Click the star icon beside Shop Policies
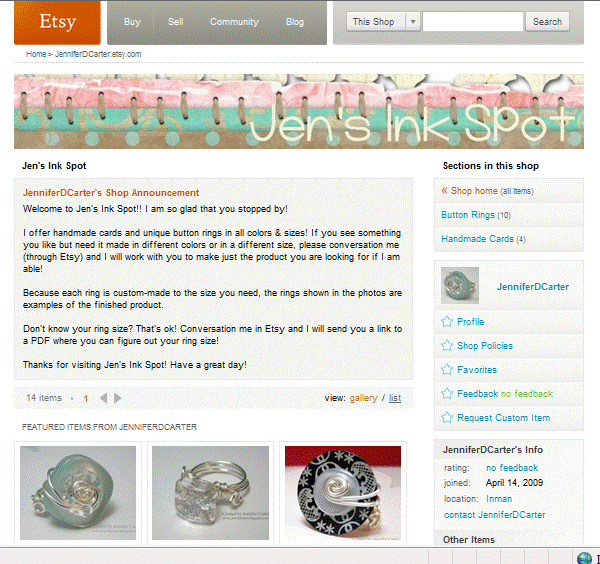600x564 pixels. (x=447, y=346)
